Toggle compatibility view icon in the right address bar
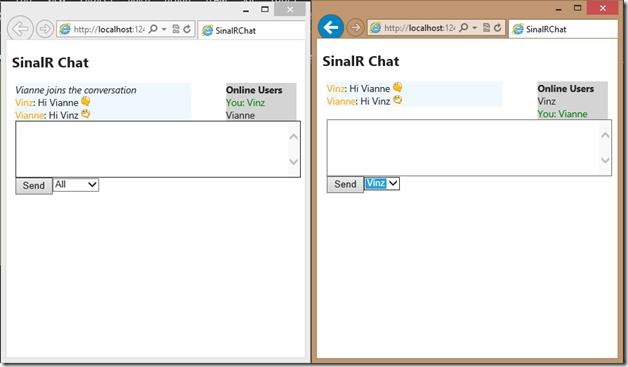Viewport: 628px width, 367px height. [486, 28]
